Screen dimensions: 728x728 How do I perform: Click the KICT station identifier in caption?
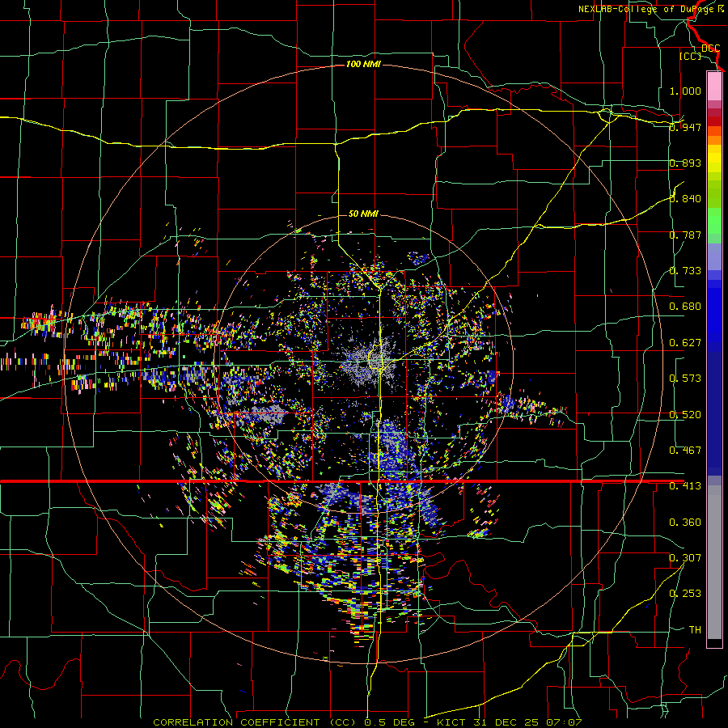pyautogui.click(x=453, y=722)
